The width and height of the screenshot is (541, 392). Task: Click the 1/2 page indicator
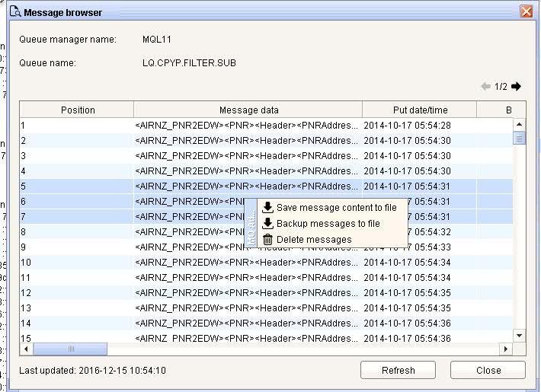coord(501,86)
